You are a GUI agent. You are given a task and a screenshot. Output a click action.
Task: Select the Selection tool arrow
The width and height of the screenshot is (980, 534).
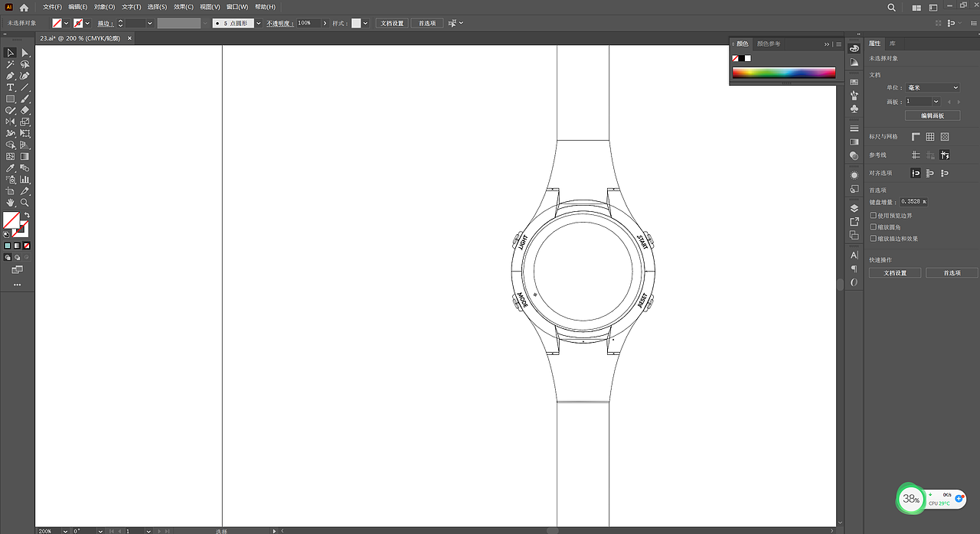(11, 53)
